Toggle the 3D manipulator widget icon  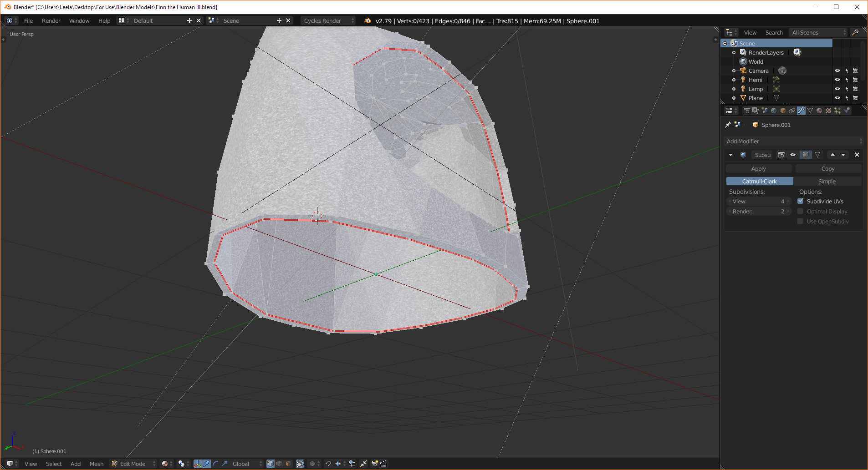pos(198,464)
